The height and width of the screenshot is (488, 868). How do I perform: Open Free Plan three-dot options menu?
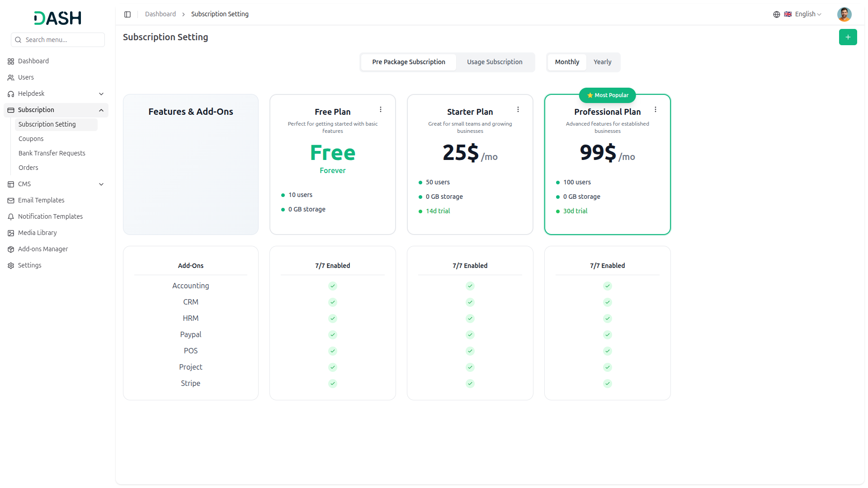click(x=381, y=109)
